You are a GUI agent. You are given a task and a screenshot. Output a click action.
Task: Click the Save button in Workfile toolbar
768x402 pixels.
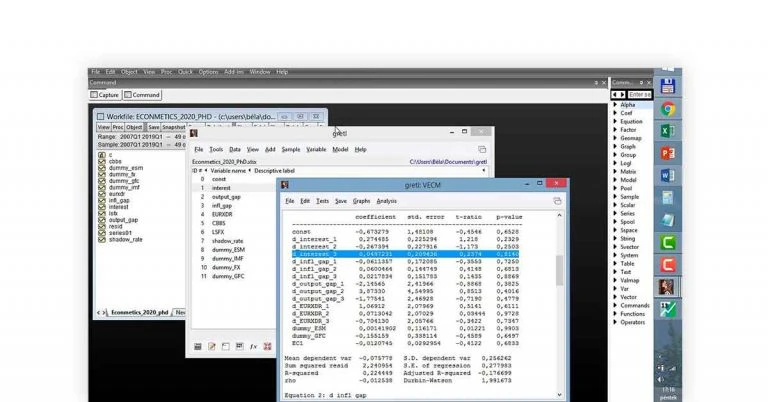(153, 127)
